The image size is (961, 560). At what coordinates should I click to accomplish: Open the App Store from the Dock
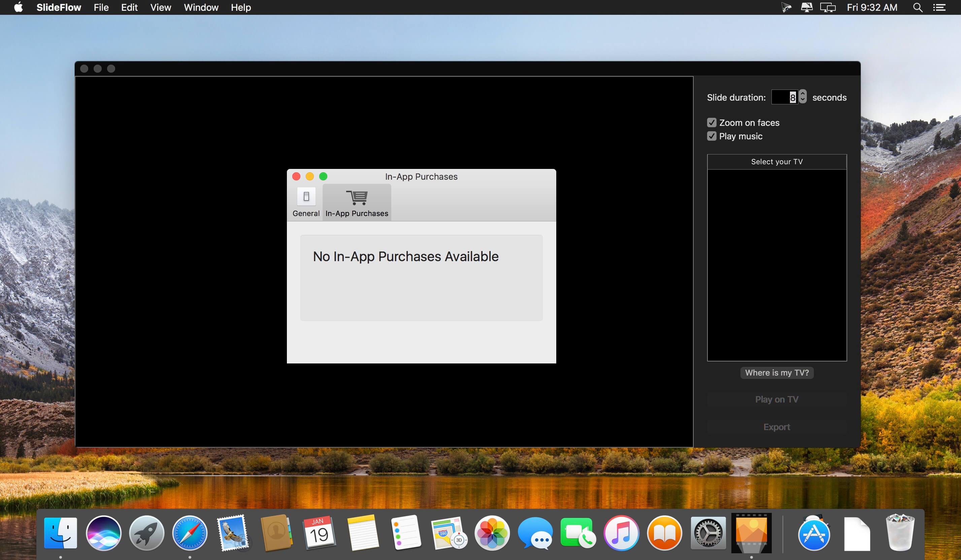pos(814,533)
